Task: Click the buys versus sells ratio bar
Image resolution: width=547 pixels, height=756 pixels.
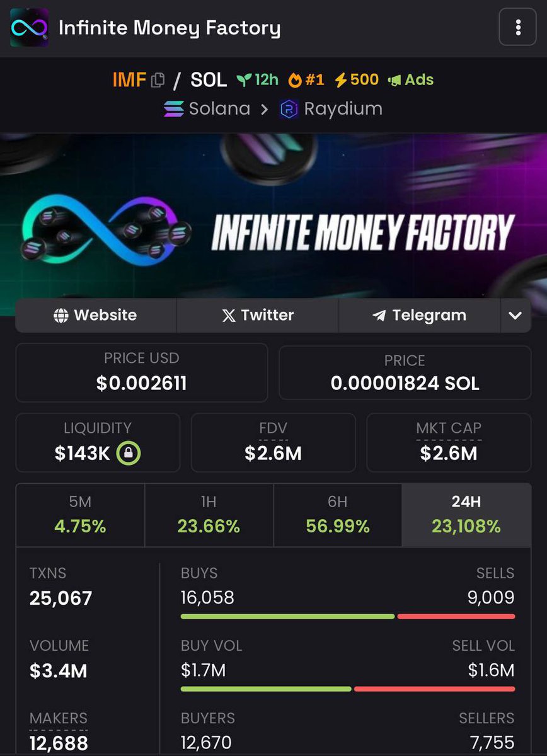Action: click(348, 616)
